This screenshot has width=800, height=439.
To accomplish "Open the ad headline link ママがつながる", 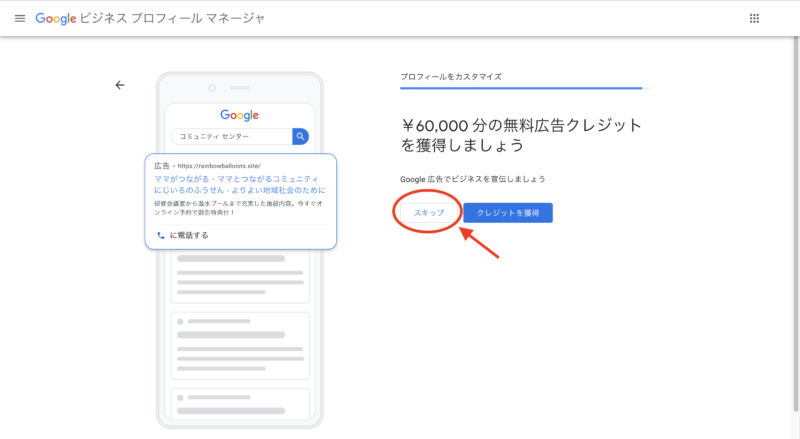I will click(240, 184).
